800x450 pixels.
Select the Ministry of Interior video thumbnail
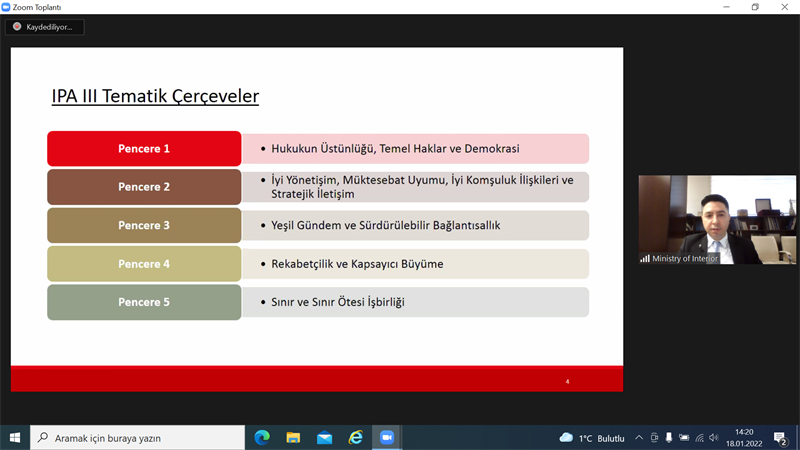point(717,219)
